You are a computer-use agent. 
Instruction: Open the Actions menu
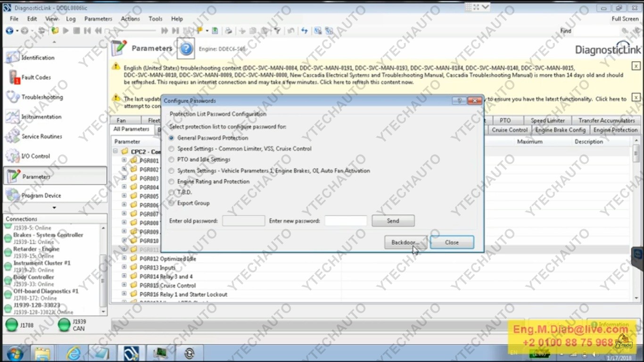click(x=130, y=19)
